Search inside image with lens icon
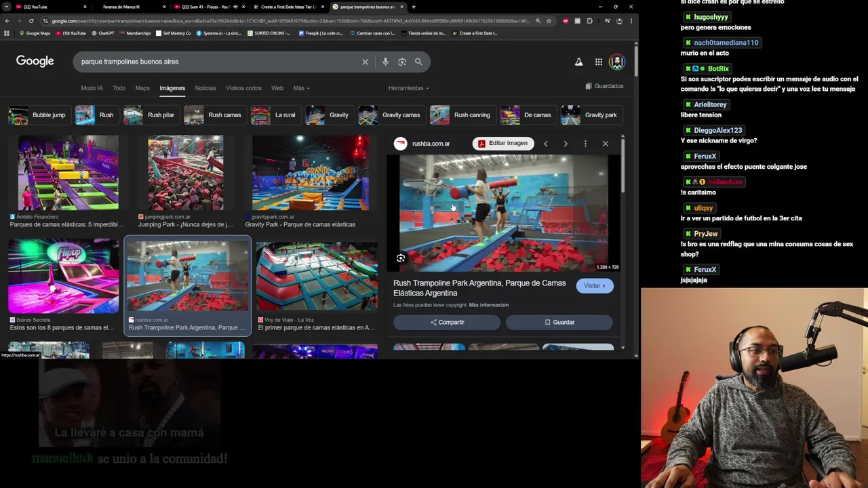 pyautogui.click(x=401, y=258)
